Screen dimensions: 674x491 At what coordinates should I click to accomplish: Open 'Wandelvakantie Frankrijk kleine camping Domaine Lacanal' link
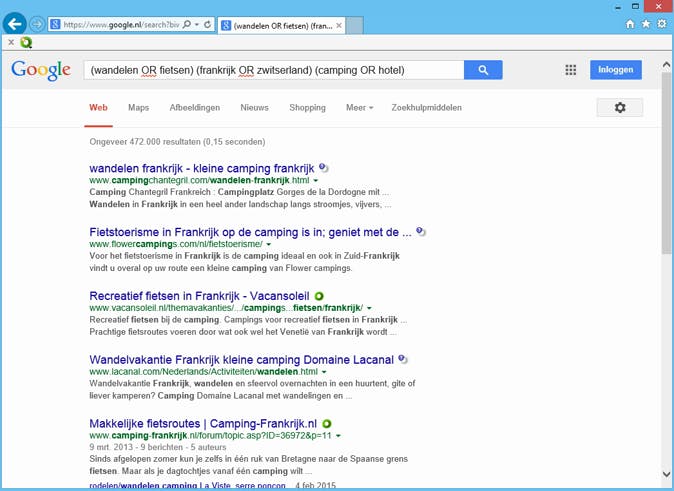[241, 359]
